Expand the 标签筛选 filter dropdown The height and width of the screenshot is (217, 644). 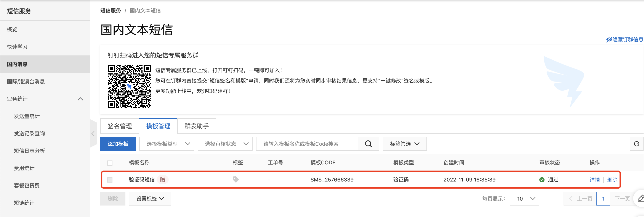pos(404,144)
